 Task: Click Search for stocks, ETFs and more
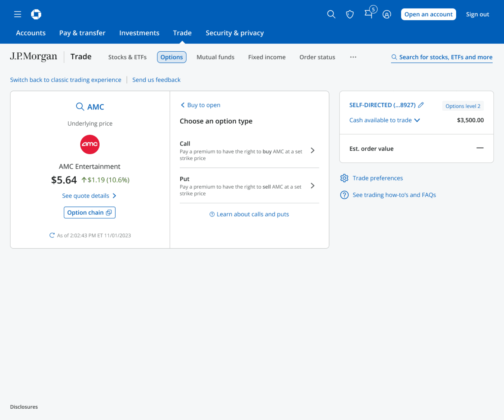(x=442, y=57)
